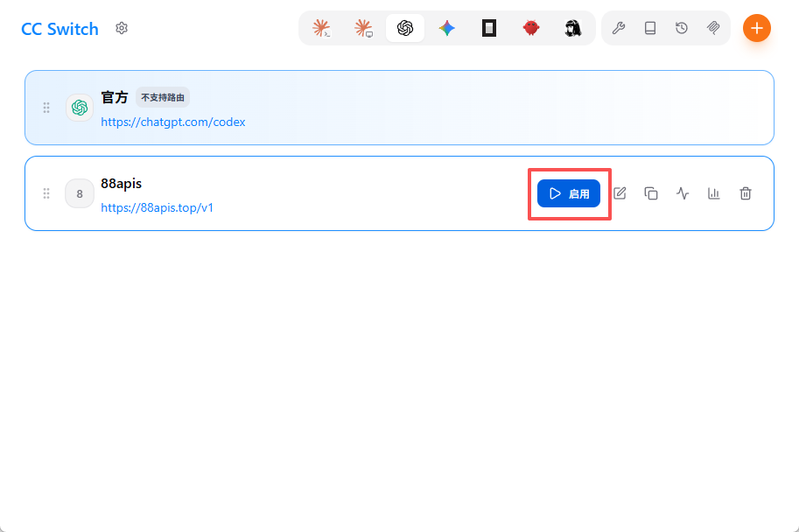Screen dimensions: 799x532
Task: Switch to the Claude desktop tab
Action: pyautogui.click(x=363, y=28)
